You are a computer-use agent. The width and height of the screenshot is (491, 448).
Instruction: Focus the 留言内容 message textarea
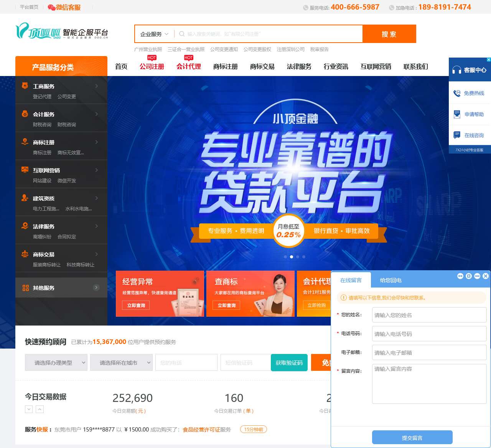[x=429, y=384]
